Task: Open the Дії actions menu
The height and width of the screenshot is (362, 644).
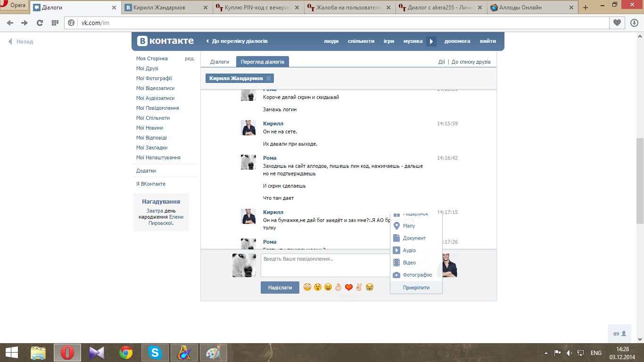Action: click(x=441, y=62)
